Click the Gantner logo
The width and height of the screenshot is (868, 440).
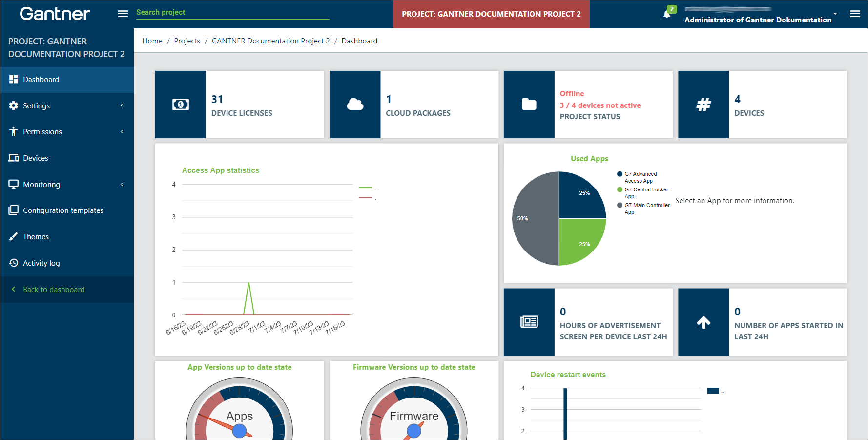[55, 14]
